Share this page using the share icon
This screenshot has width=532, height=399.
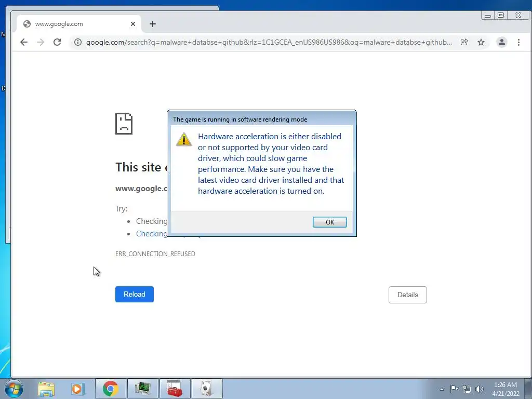[464, 42]
